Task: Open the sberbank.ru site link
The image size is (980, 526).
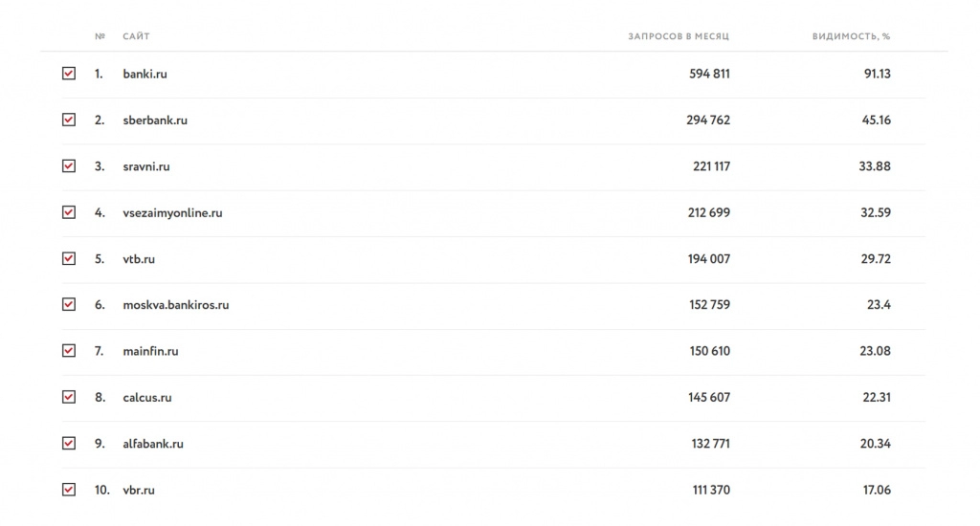Action: coord(155,120)
